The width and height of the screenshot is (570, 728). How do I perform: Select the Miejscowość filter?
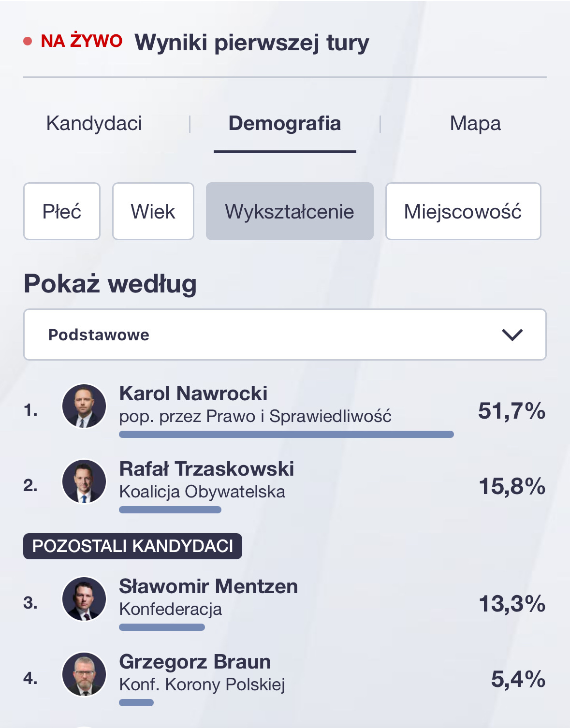[x=463, y=211]
